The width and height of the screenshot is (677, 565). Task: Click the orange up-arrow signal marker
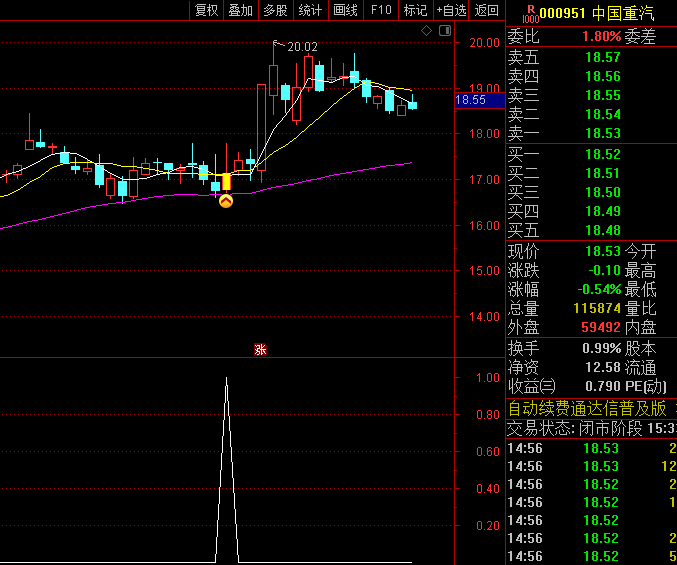pos(226,201)
